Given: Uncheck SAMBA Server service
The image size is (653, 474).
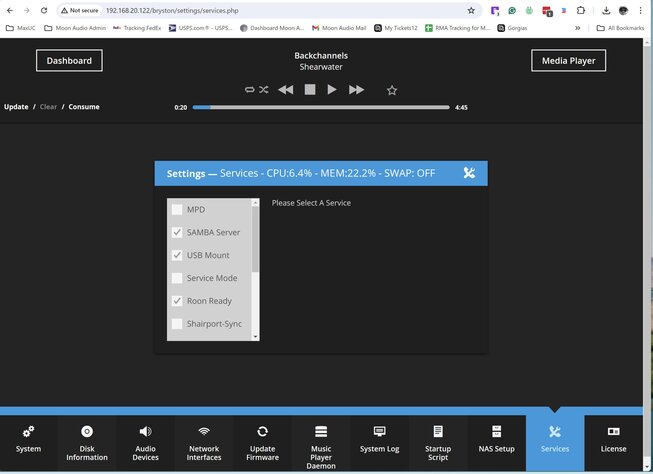Looking at the screenshot, I should click(x=177, y=232).
